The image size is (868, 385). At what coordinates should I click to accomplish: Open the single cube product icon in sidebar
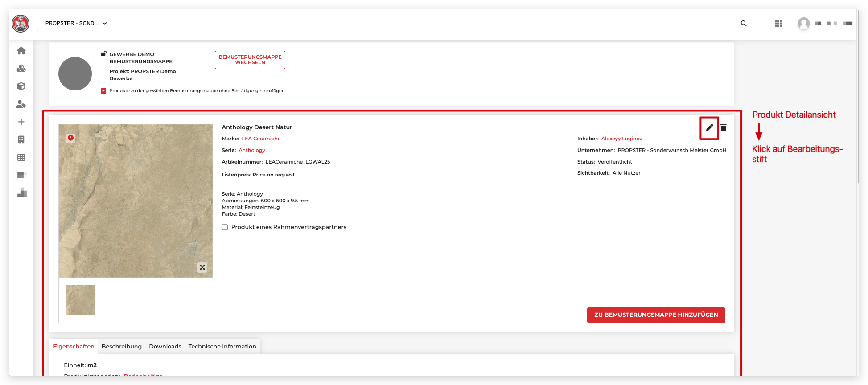21,86
